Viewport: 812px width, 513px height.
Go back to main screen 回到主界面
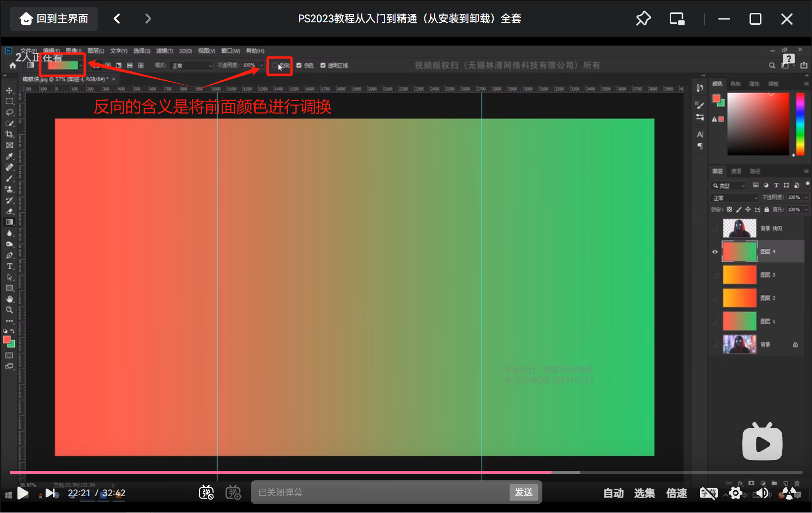pos(54,19)
